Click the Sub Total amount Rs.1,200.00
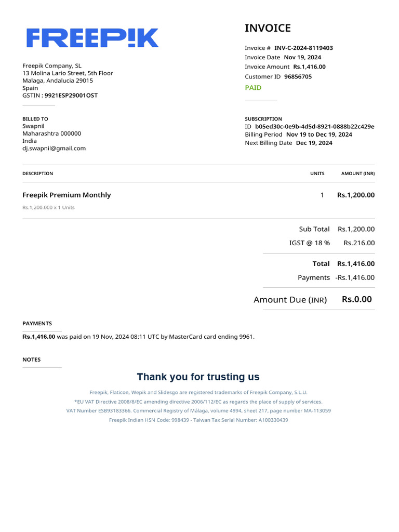Viewport: 399px width, 532px height. (x=356, y=229)
